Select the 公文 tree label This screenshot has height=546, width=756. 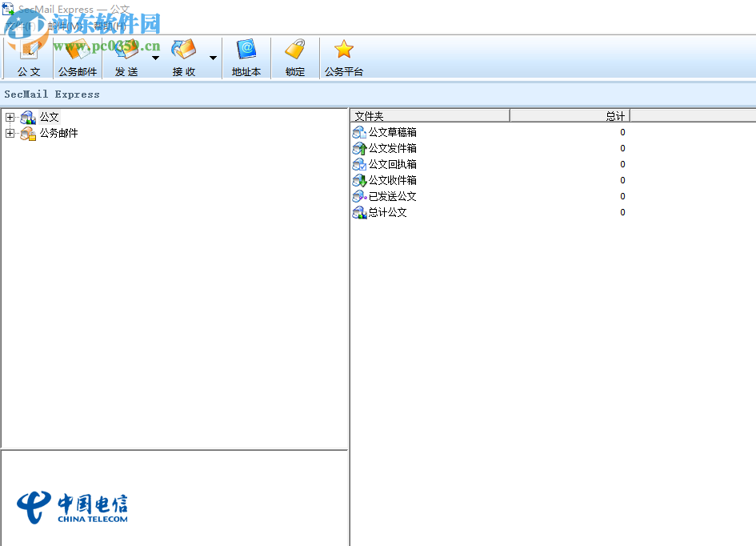(x=49, y=117)
